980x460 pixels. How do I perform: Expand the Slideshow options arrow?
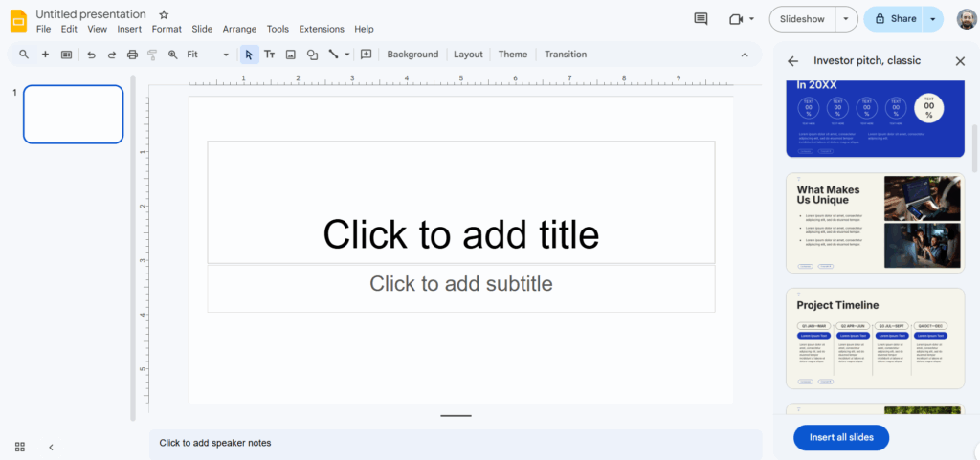845,19
